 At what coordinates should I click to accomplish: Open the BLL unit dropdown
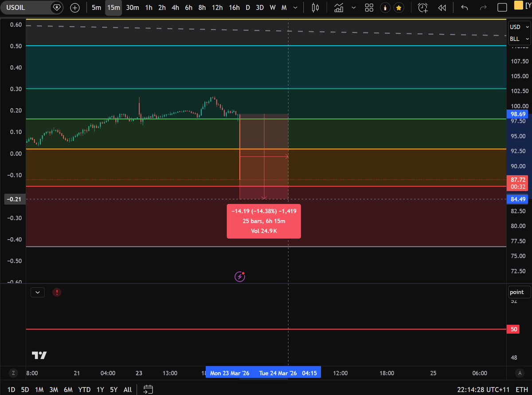pyautogui.click(x=519, y=39)
